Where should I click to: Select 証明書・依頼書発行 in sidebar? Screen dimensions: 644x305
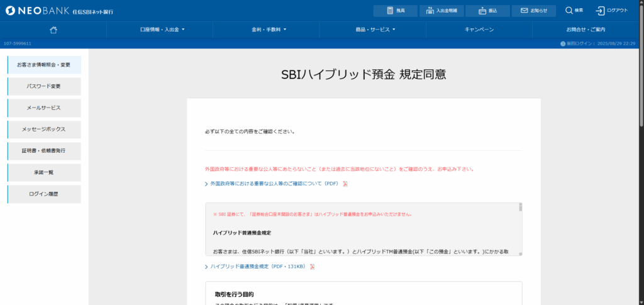pyautogui.click(x=44, y=151)
